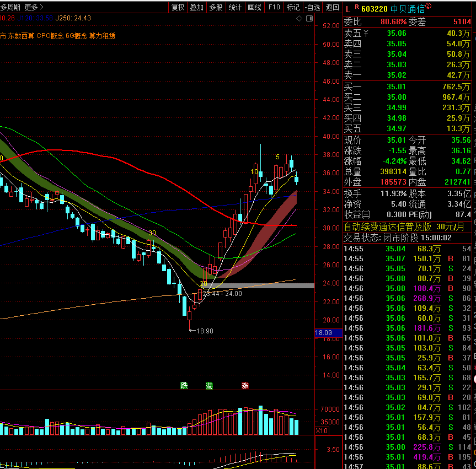Select the 买三 34.99 bid row

[407, 107]
